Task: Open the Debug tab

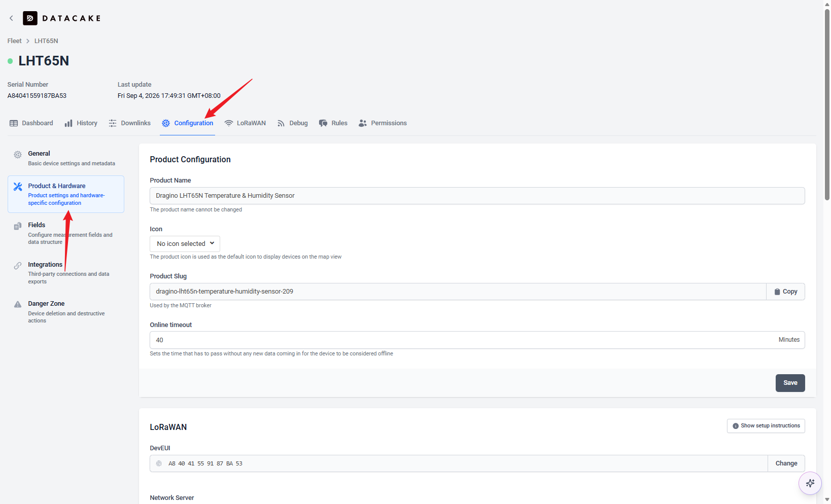Action: 293,123
